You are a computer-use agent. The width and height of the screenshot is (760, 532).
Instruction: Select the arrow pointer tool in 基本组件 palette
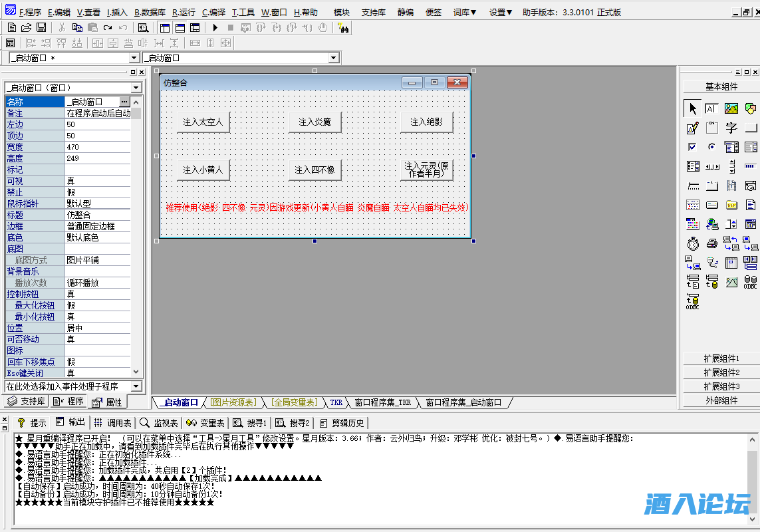click(x=693, y=108)
